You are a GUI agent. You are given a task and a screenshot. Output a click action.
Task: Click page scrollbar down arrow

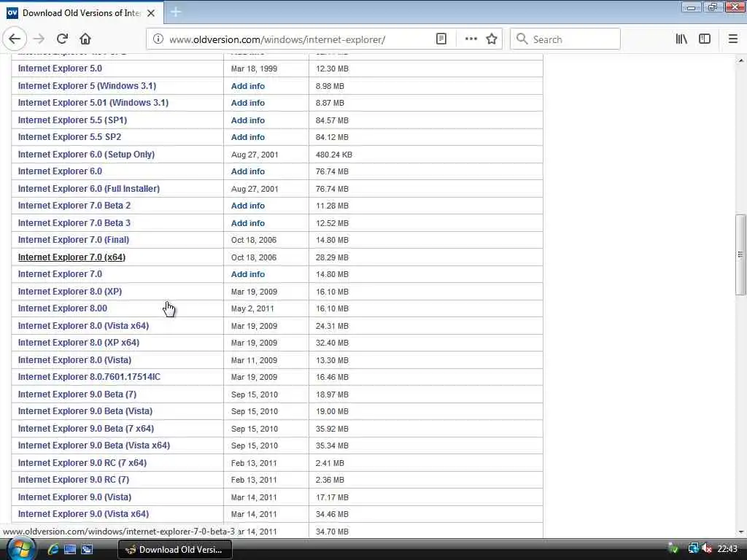coord(741,532)
